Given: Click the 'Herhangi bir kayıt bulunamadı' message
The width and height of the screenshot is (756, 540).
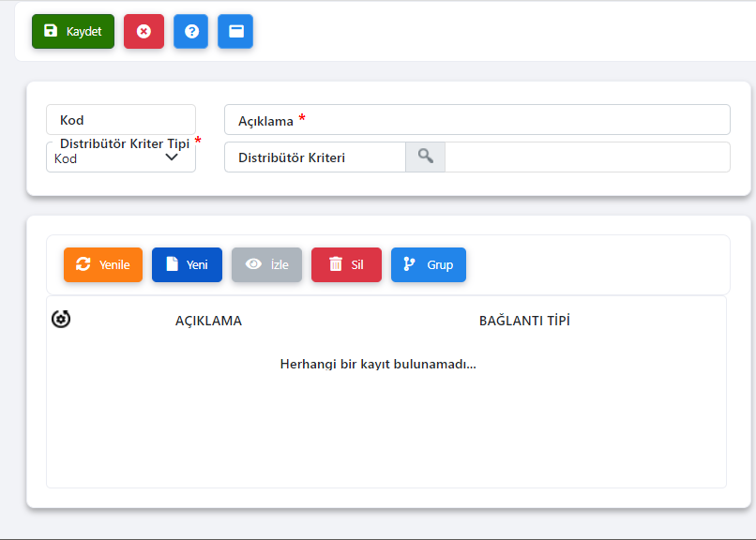Looking at the screenshot, I should click(378, 364).
